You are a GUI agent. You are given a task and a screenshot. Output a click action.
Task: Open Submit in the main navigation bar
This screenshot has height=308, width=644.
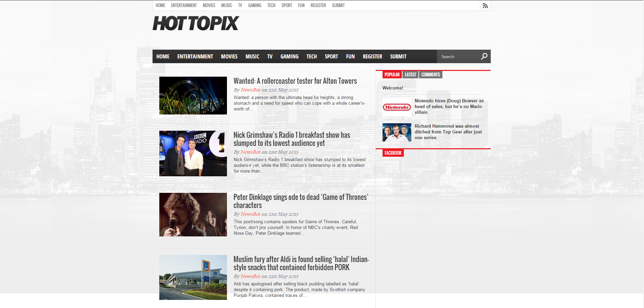coord(398,56)
